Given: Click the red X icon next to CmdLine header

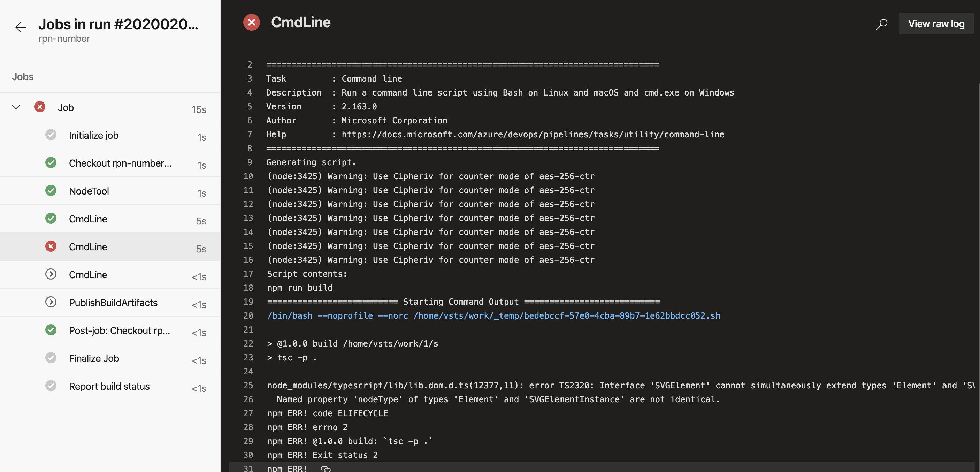Looking at the screenshot, I should (252, 22).
